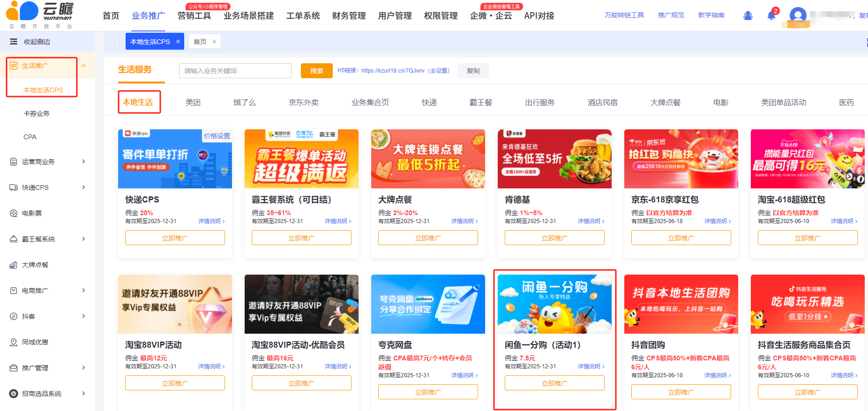868x411 pixels.
Task: Expand the 运营商业务 sidebar group
Action: click(84, 162)
